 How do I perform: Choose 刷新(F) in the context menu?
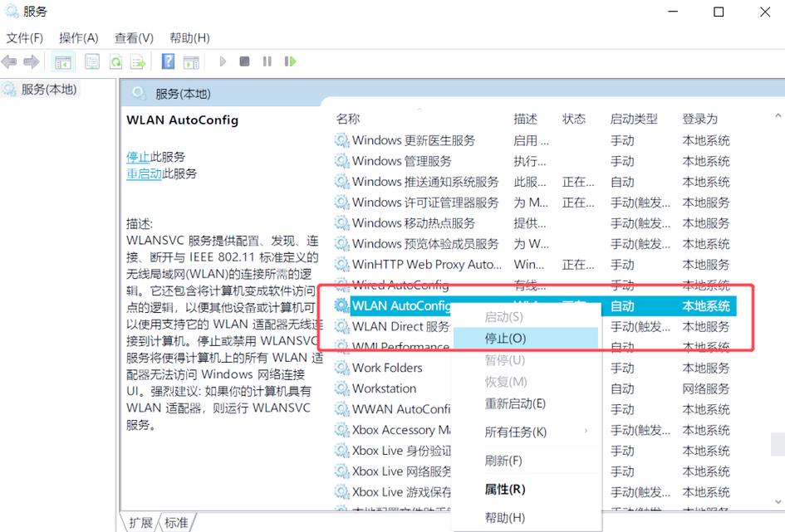coord(526,461)
